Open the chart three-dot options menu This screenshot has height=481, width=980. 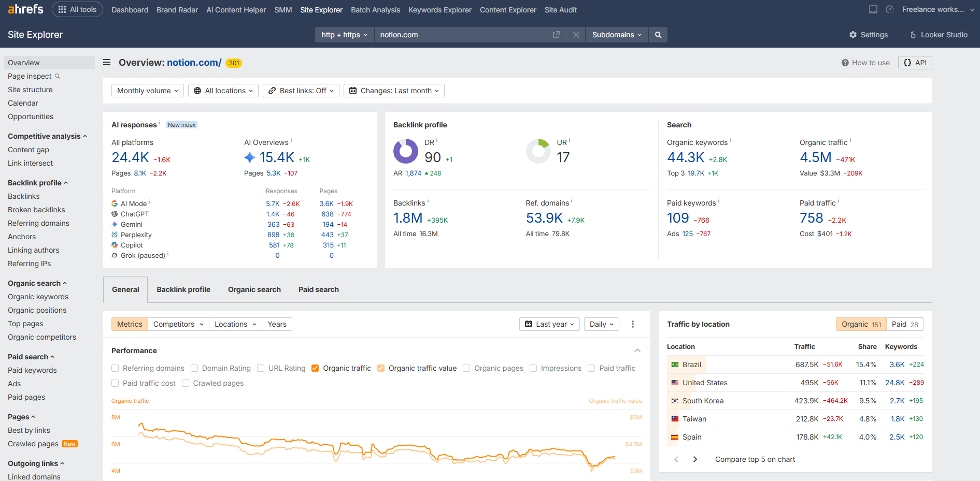[x=633, y=324]
